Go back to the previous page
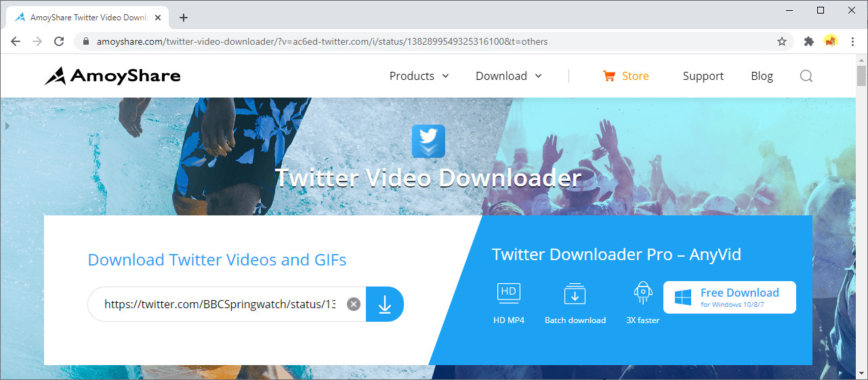 point(16,41)
